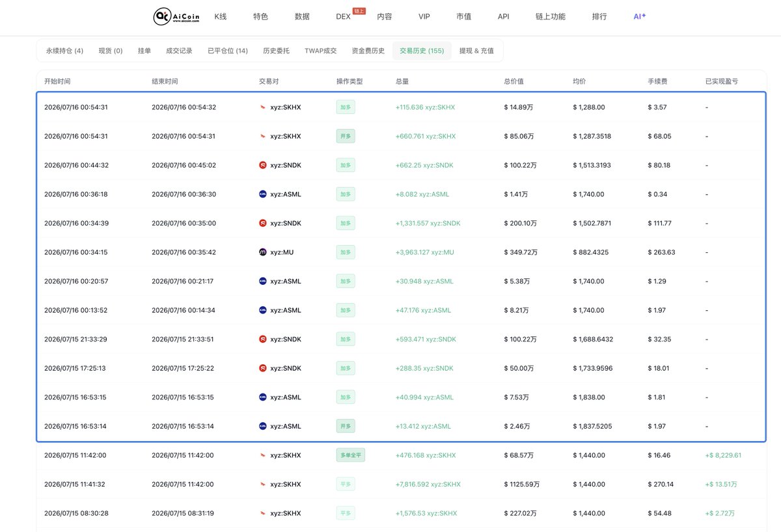Image resolution: width=781 pixels, height=532 pixels.
Task: Click realized PnL +$ 13.51万
Action: point(721,485)
